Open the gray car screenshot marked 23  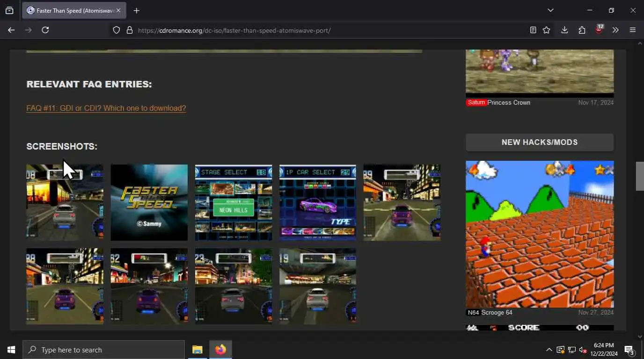click(x=234, y=286)
